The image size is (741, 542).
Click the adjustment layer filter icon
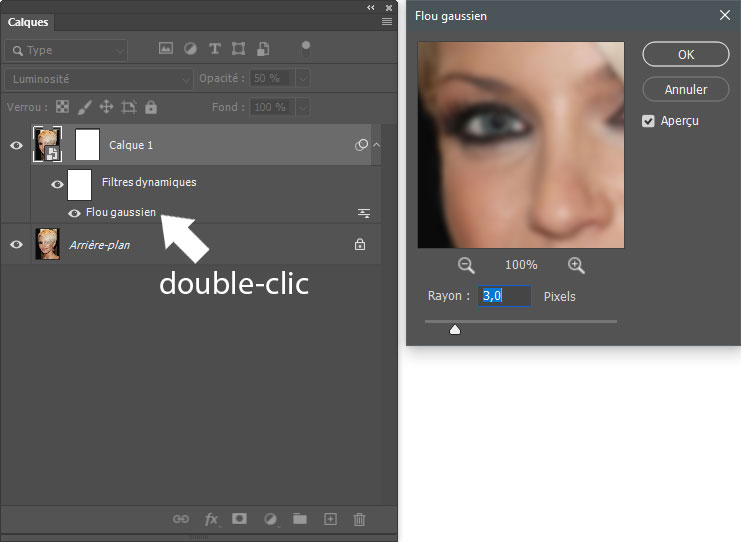coord(190,49)
